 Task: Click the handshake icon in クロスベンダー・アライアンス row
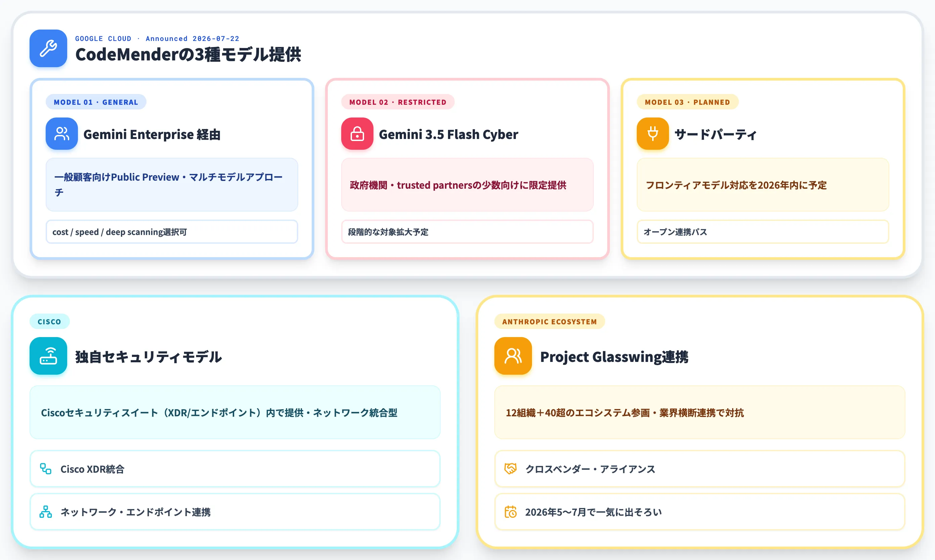510,469
